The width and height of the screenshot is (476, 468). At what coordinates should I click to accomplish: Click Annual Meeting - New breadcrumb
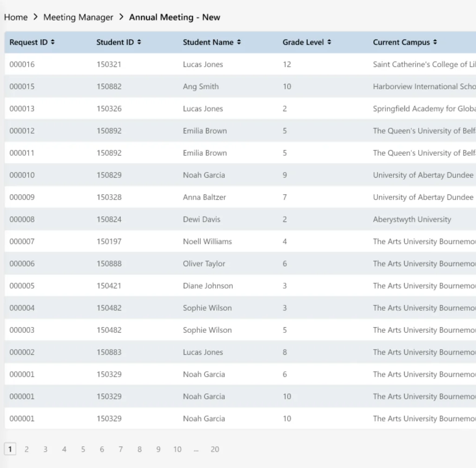[x=175, y=17]
